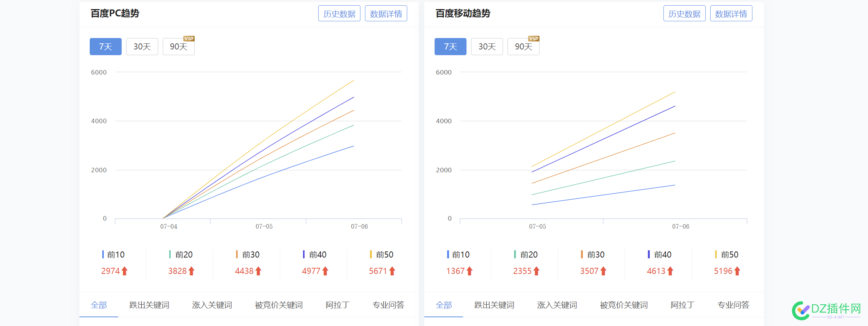The image size is (868, 326).
Task: Click up arrow beside mobile value 3507
Action: coord(603,271)
